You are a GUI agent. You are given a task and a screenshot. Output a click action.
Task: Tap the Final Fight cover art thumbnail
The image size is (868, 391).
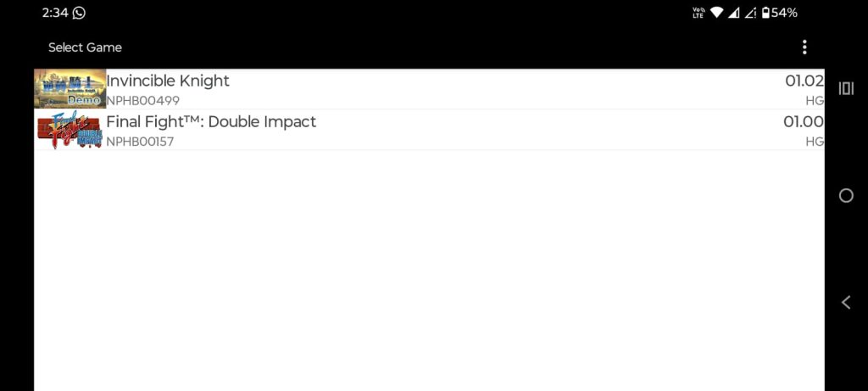[70, 131]
